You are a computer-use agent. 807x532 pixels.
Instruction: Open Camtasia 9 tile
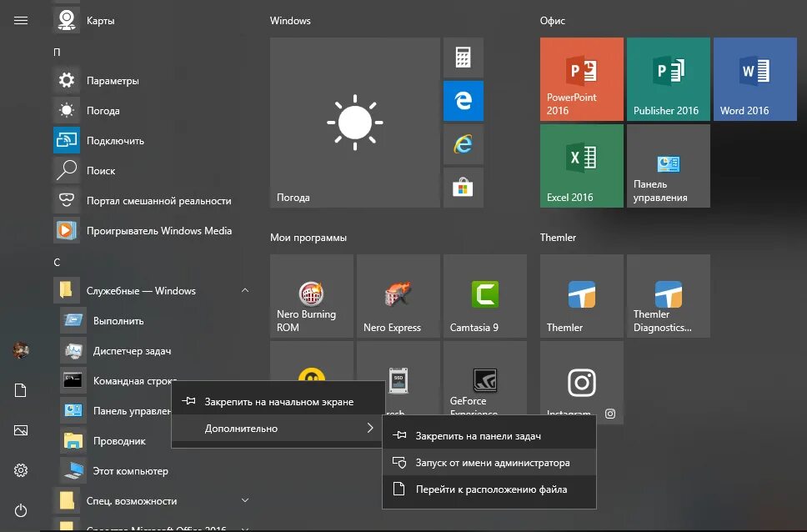pyautogui.click(x=485, y=296)
